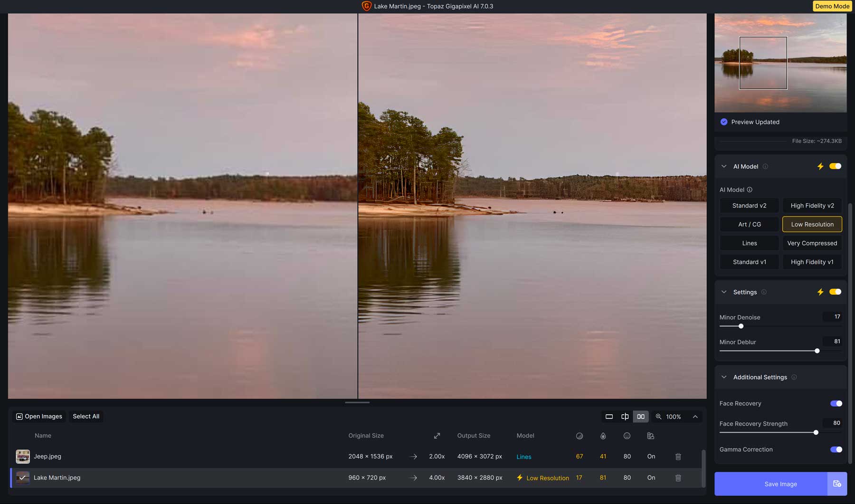Viewport: 855px width, 504px height.
Task: Turn off Gamma Correction
Action: [836, 449]
